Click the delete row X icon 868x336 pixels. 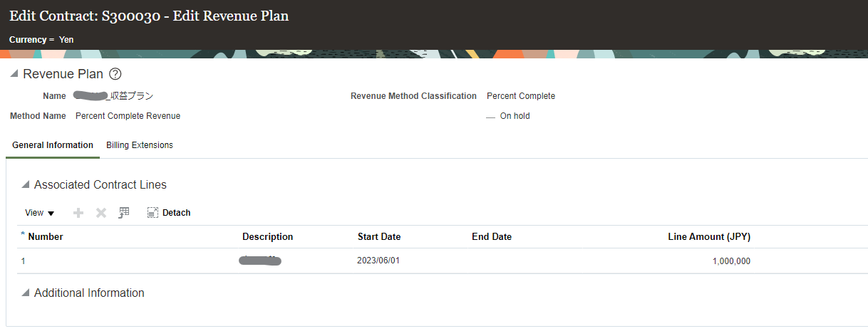101,213
